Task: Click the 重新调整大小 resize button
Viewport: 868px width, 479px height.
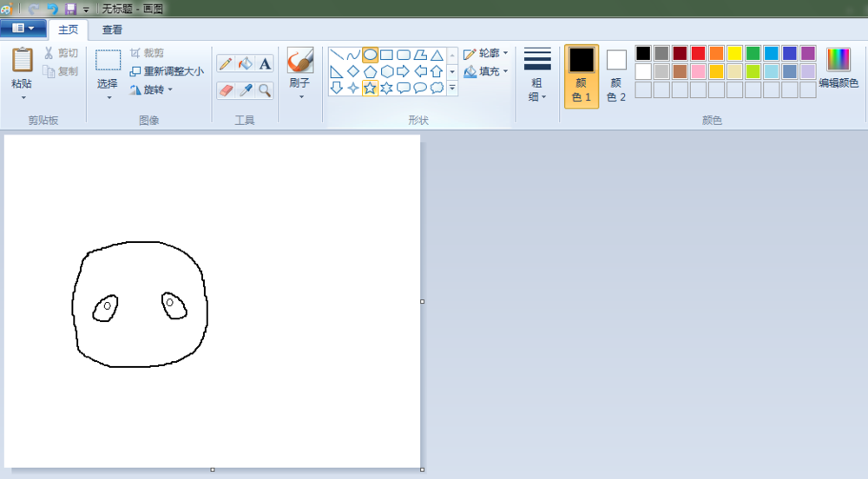Action: tap(167, 71)
